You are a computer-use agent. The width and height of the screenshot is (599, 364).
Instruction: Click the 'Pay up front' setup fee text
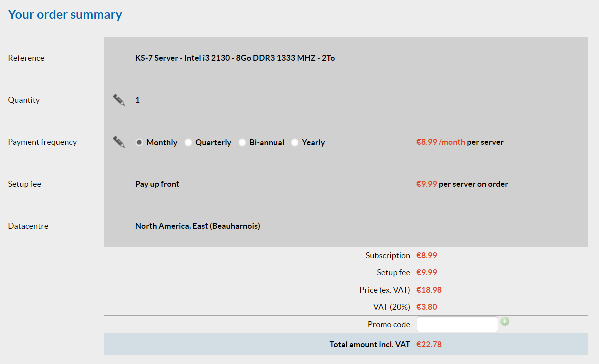point(157,184)
